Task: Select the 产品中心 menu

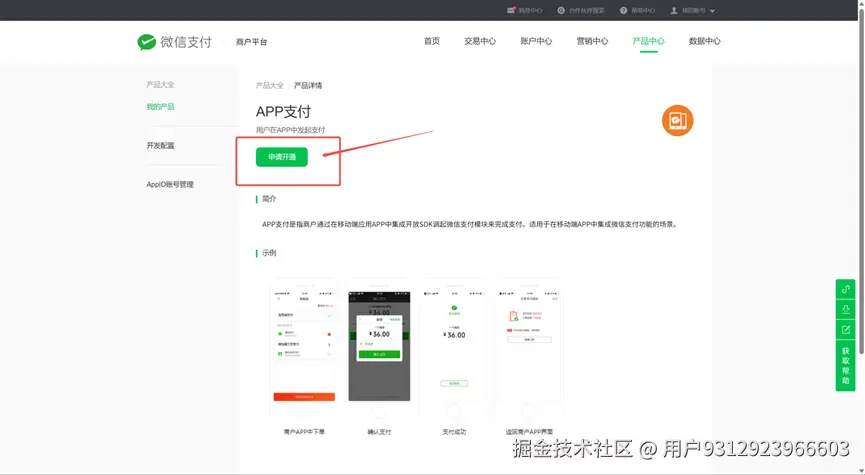Action: pos(649,41)
